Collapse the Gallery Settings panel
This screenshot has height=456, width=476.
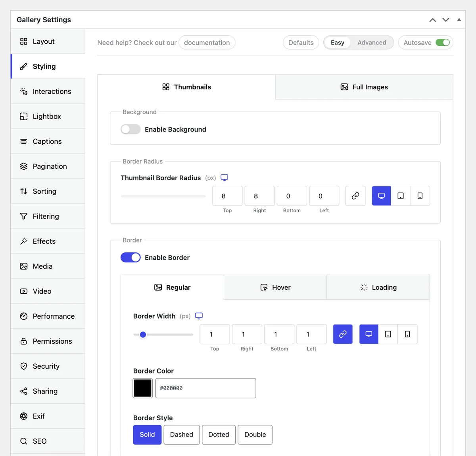click(459, 19)
